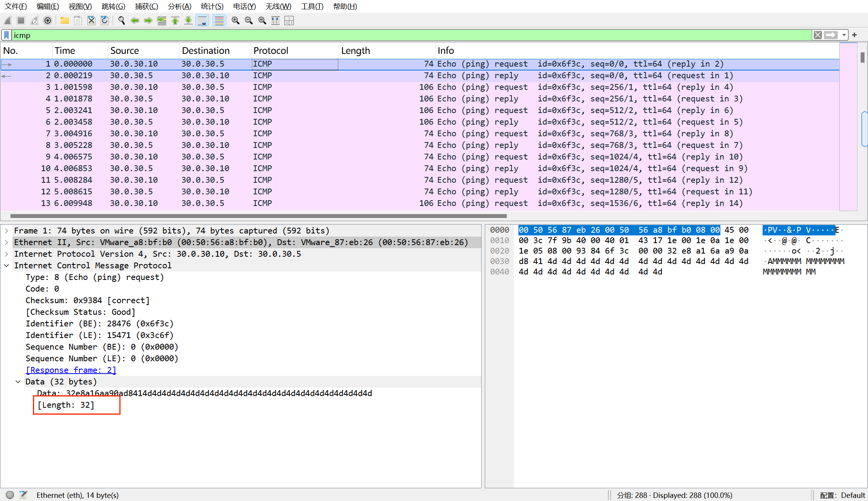Clear the icmp display filter
The height and width of the screenshot is (501, 868).
(818, 35)
